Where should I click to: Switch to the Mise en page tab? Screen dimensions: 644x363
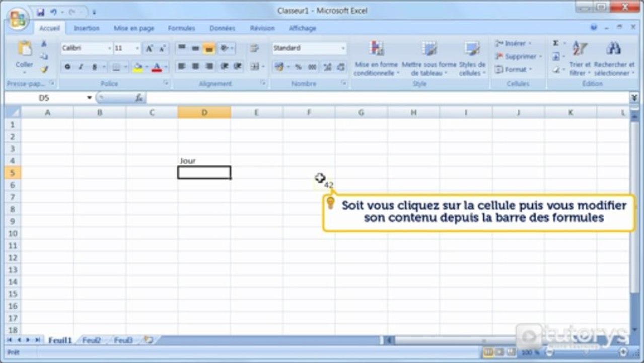(134, 28)
